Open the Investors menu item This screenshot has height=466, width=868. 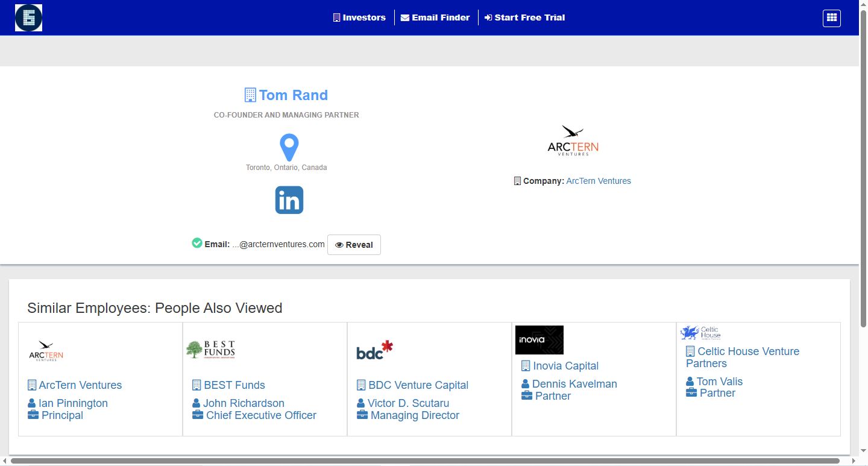pos(359,17)
